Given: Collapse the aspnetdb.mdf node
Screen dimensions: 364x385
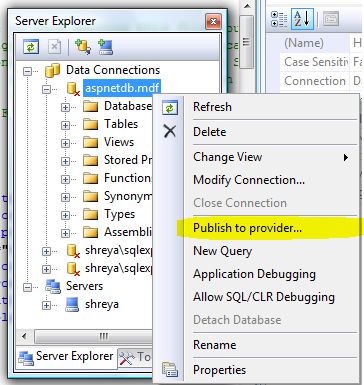Looking at the screenshot, I should (x=47, y=89).
